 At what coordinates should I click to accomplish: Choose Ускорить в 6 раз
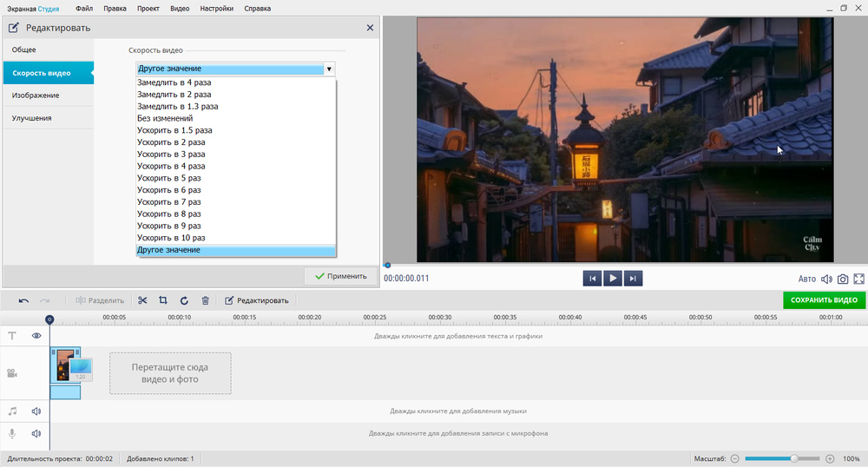(236, 190)
